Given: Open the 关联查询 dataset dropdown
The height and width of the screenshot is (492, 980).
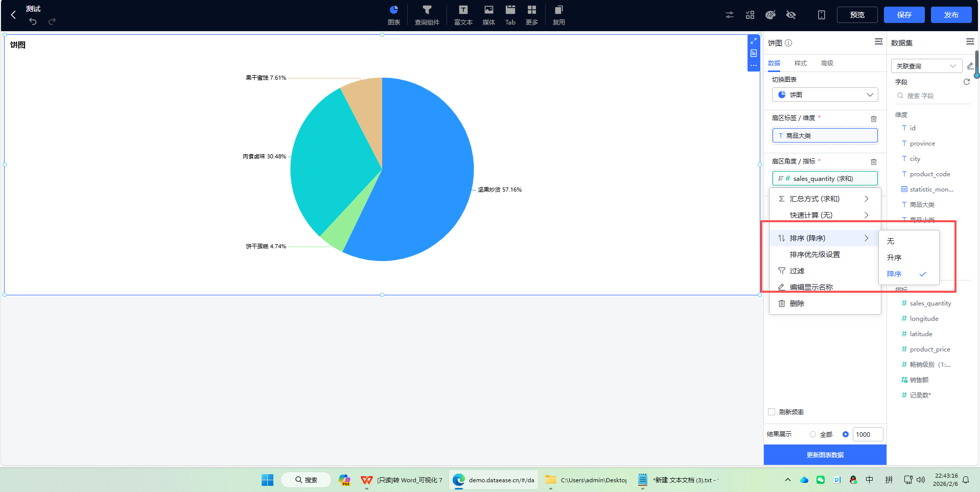Looking at the screenshot, I should pyautogui.click(x=927, y=66).
